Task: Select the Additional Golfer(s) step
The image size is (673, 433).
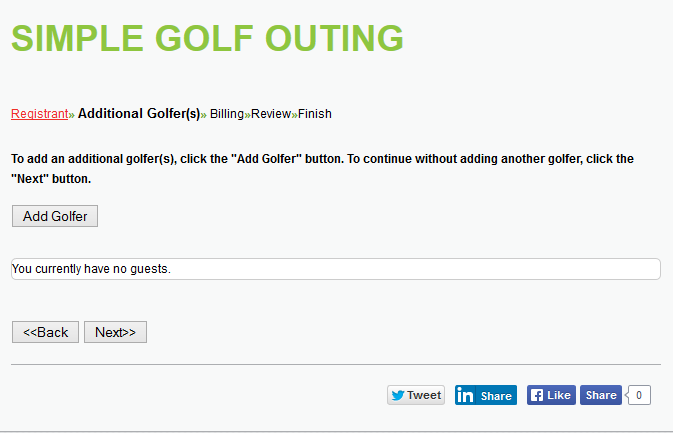Action: (x=139, y=113)
